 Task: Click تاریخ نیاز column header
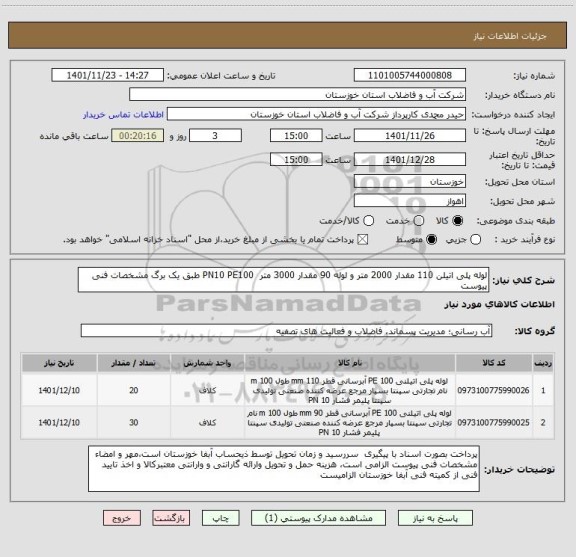pos(59,363)
